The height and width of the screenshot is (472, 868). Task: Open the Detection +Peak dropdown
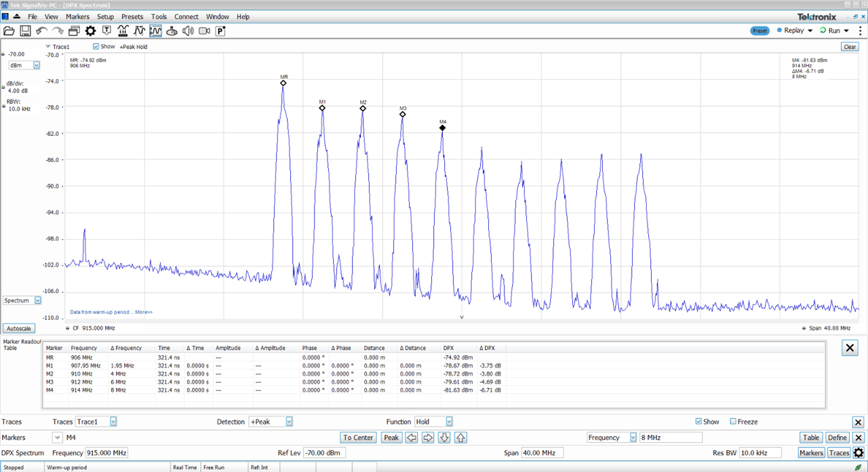(x=288, y=422)
